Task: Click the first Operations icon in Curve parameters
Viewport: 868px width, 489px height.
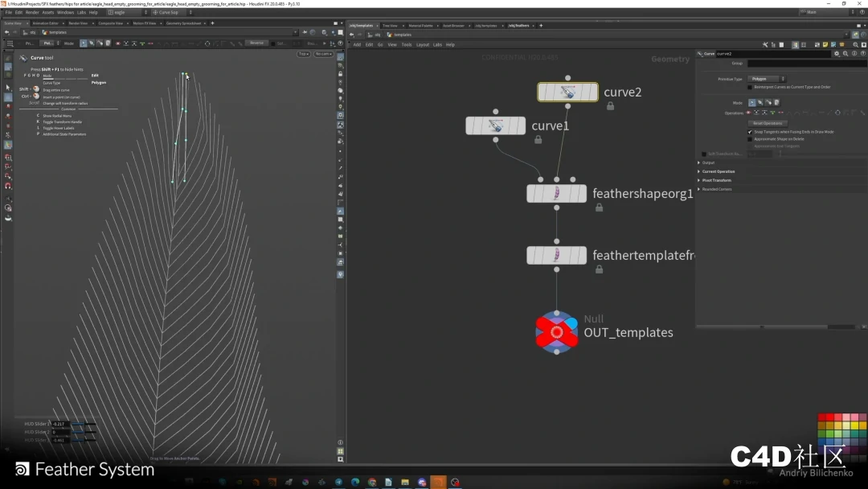Action: [x=747, y=113]
